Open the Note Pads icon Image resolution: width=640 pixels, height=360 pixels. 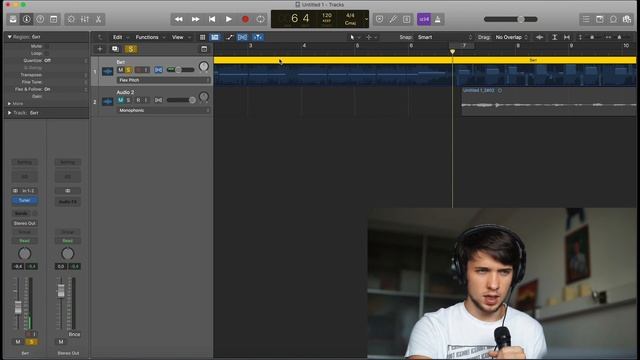tap(600, 19)
